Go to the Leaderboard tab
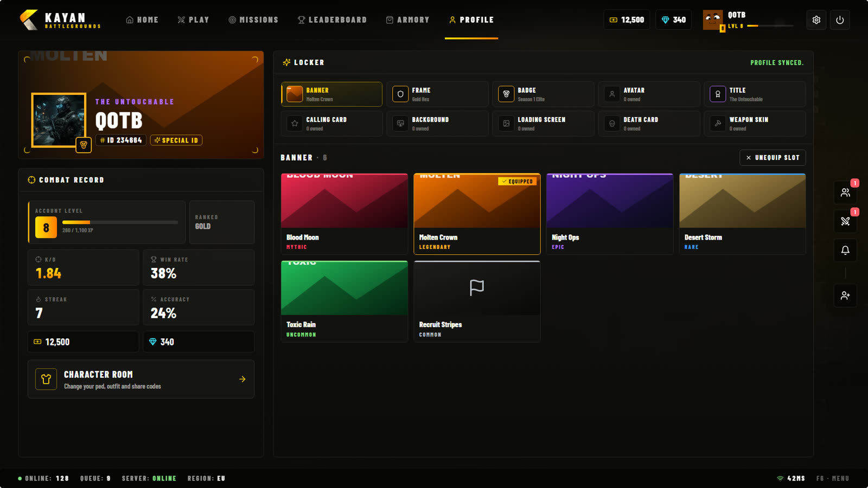Image resolution: width=868 pixels, height=488 pixels. click(332, 20)
